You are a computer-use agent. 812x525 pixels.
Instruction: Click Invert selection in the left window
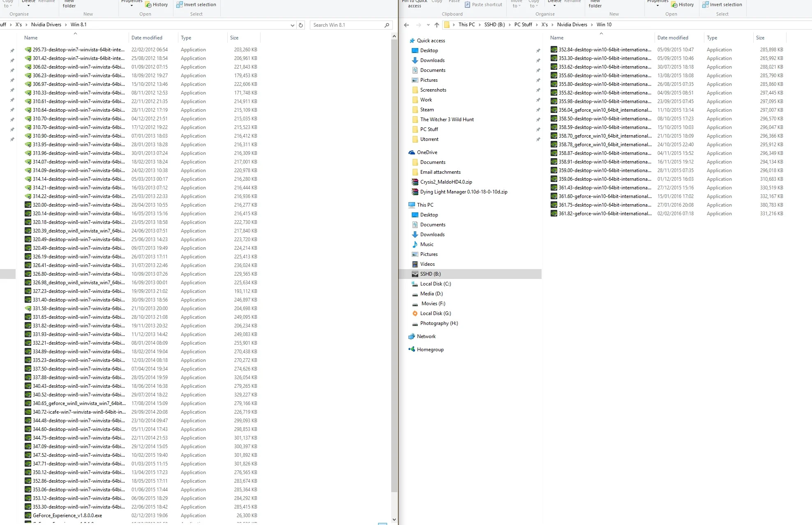pos(196,5)
